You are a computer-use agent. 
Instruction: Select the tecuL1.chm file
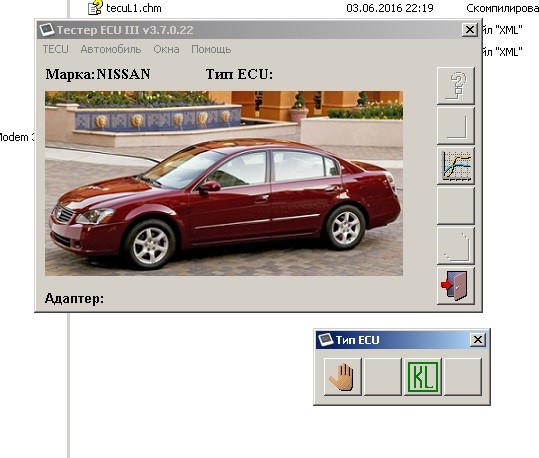pyautogui.click(x=133, y=8)
